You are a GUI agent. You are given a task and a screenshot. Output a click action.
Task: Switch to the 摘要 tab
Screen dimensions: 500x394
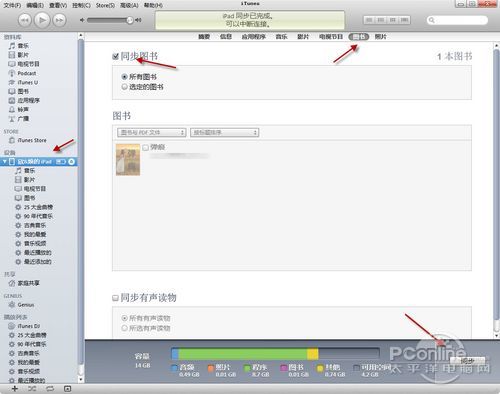[204, 37]
